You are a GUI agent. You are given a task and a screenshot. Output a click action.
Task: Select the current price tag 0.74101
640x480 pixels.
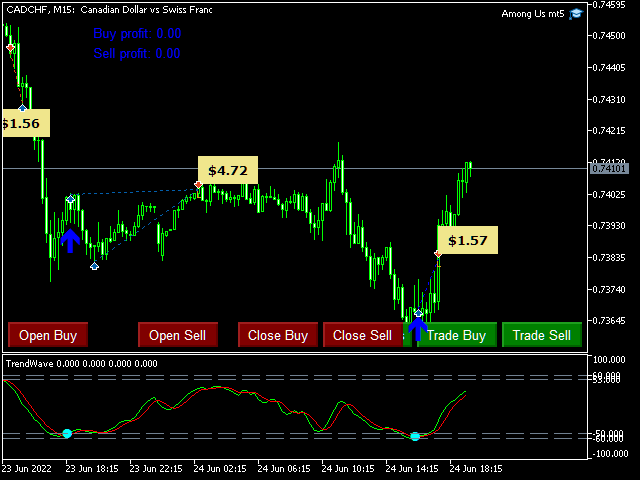(x=609, y=169)
